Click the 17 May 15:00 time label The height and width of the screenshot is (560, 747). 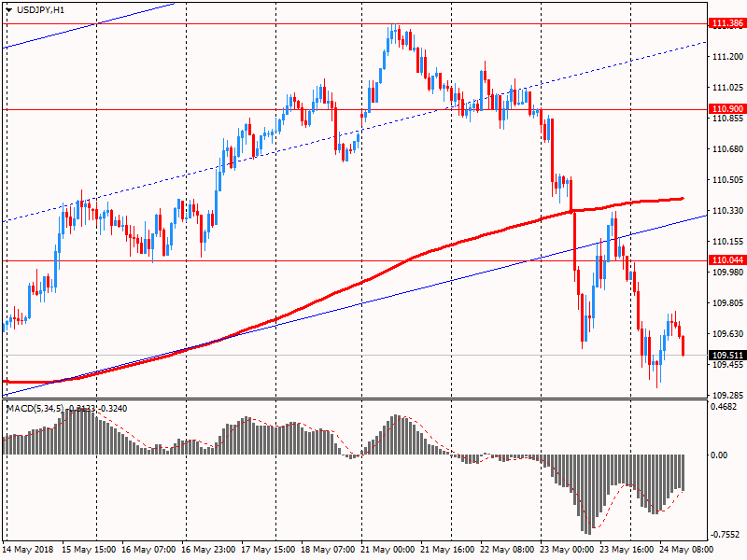[268, 550]
